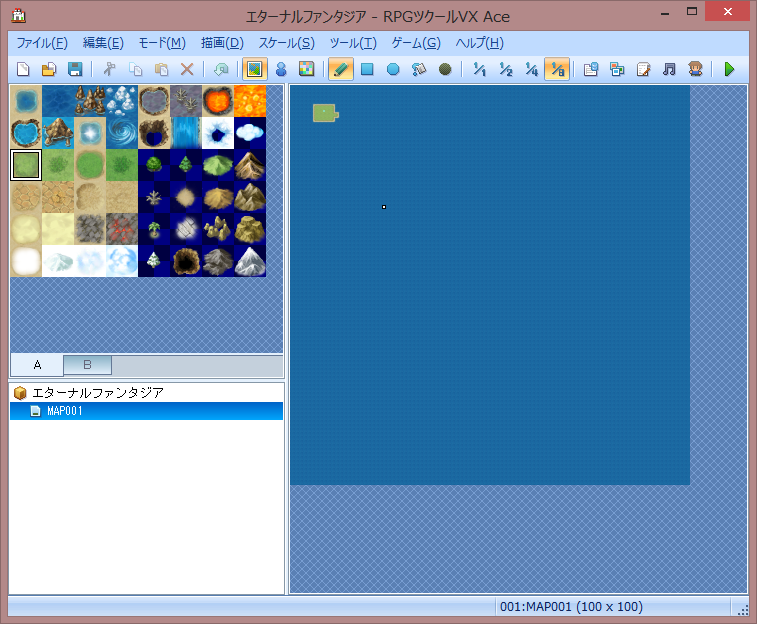Image resolution: width=757 pixels, height=624 pixels.
Task: Click the small green island on map
Action: [x=325, y=113]
